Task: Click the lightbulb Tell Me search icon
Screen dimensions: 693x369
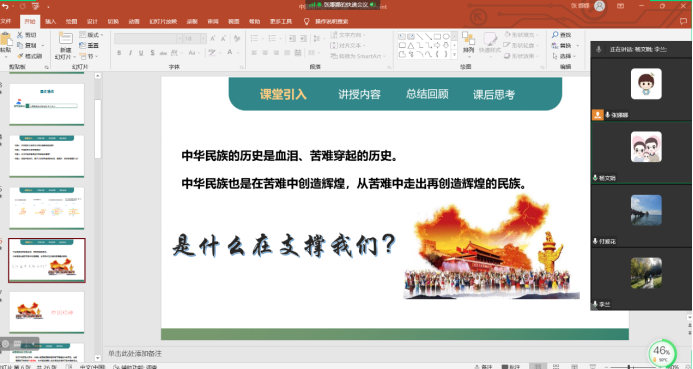Action: [x=306, y=21]
